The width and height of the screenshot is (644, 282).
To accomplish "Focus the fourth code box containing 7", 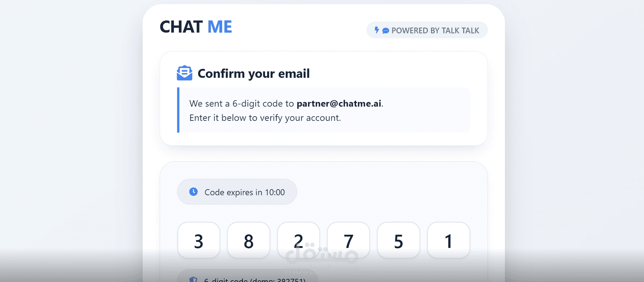I will [348, 240].
